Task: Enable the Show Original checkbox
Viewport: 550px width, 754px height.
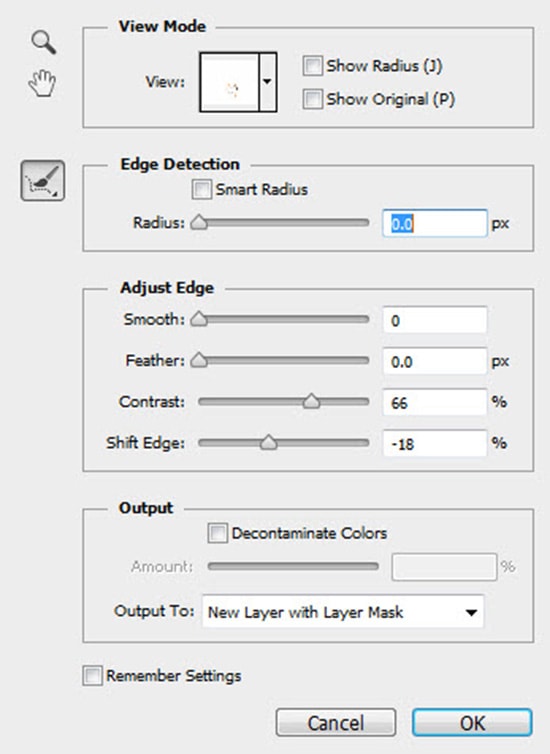Action: coord(312,99)
